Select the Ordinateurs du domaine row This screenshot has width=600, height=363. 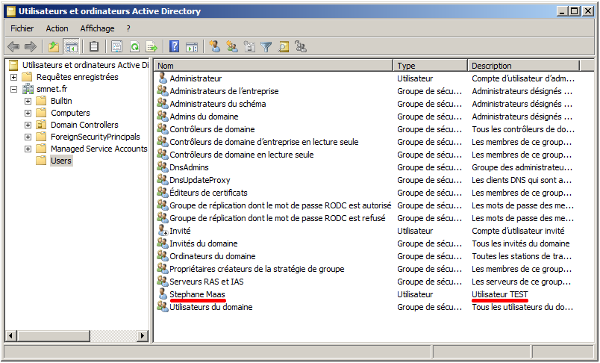pos(212,256)
